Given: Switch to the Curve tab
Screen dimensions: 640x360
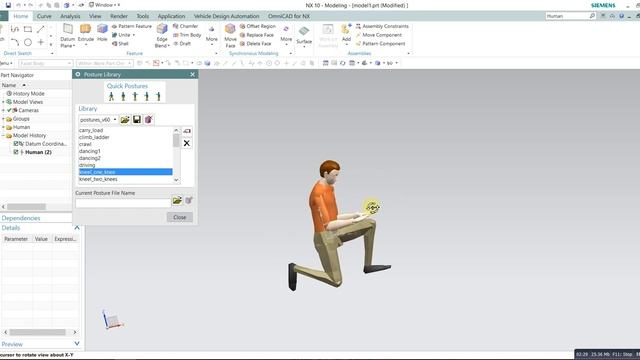Looking at the screenshot, I should pos(44,16).
